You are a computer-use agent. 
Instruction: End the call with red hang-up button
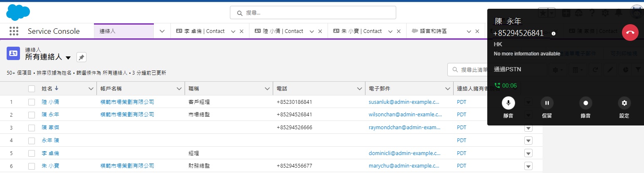pyautogui.click(x=630, y=33)
